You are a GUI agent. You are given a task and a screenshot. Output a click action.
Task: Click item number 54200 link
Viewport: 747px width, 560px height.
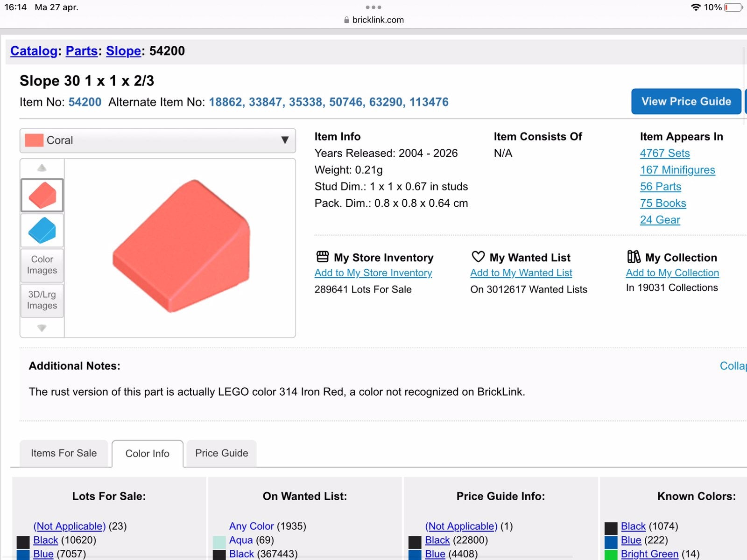tap(85, 102)
